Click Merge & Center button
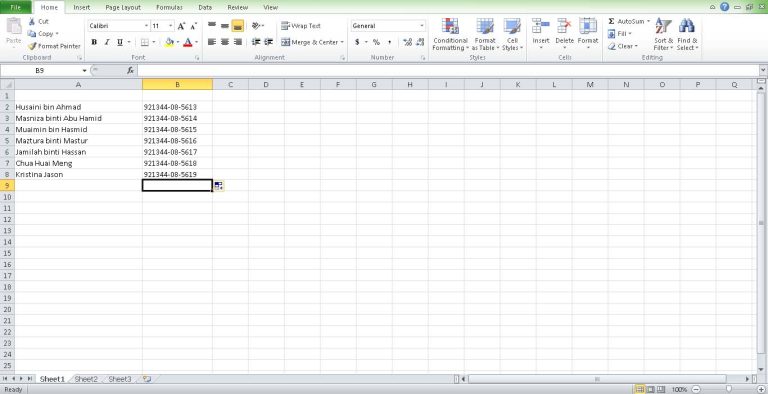768x394 pixels. click(x=310, y=42)
